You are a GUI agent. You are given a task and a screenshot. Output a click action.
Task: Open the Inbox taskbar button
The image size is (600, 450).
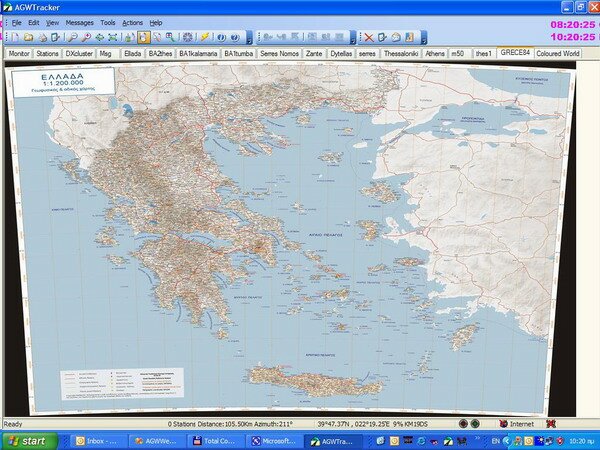pos(100,441)
